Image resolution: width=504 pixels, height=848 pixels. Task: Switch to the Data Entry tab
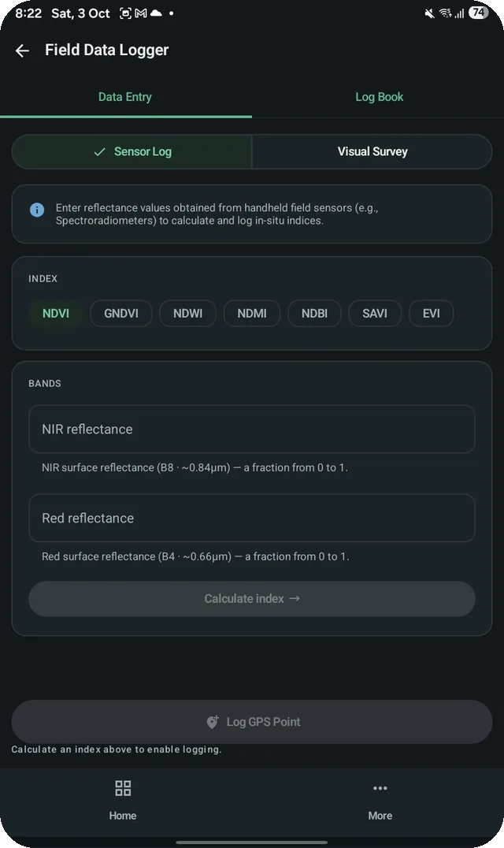point(124,97)
